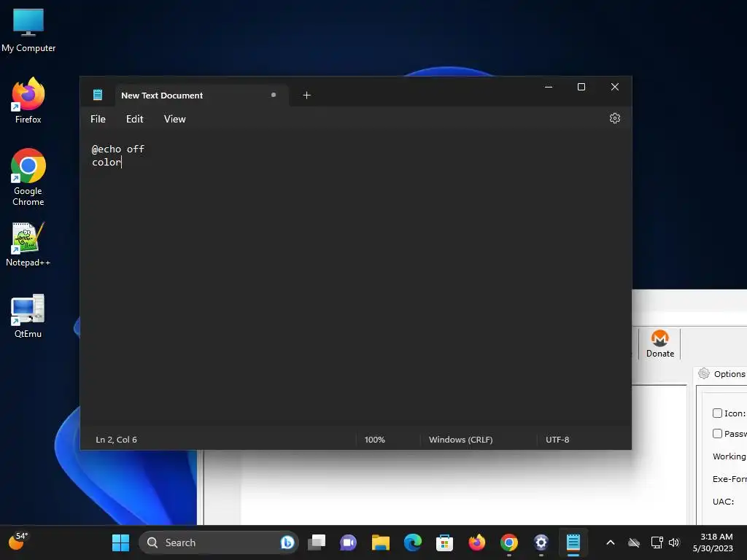Switch to Notepad on taskbar
The height and width of the screenshot is (560, 747).
click(573, 542)
